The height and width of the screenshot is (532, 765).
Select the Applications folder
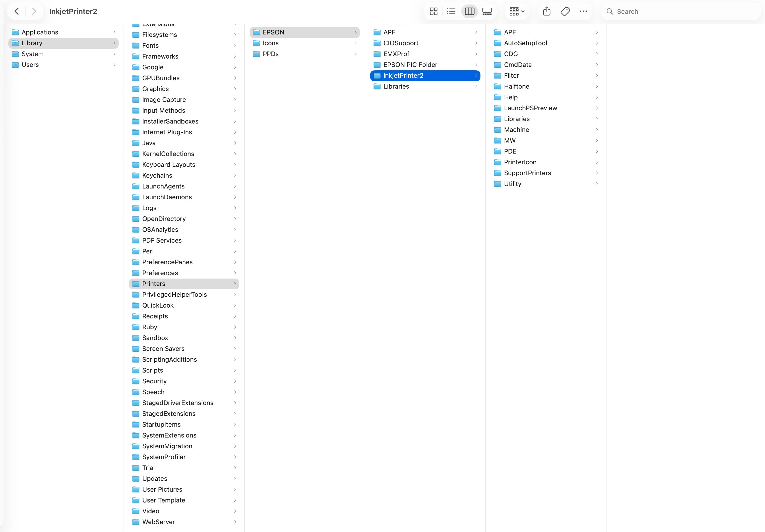(40, 32)
